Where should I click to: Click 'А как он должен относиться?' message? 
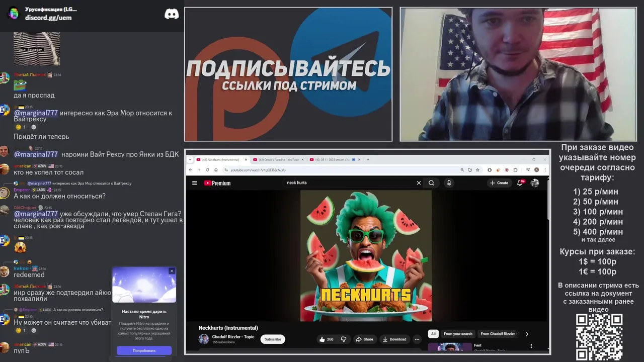point(59,196)
